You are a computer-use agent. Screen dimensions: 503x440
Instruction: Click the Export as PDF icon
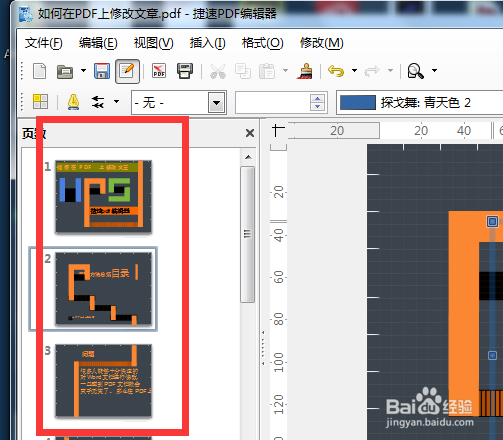pyautogui.click(x=159, y=71)
